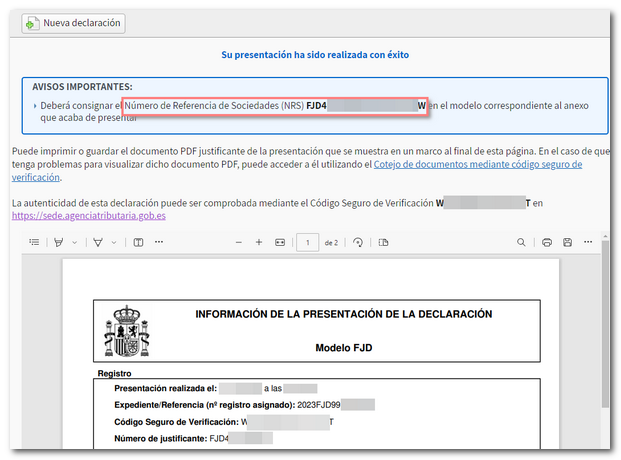This screenshot has width=621, height=460.
Task: Click the "Presentación realizada el:" line
Action: 215,388
